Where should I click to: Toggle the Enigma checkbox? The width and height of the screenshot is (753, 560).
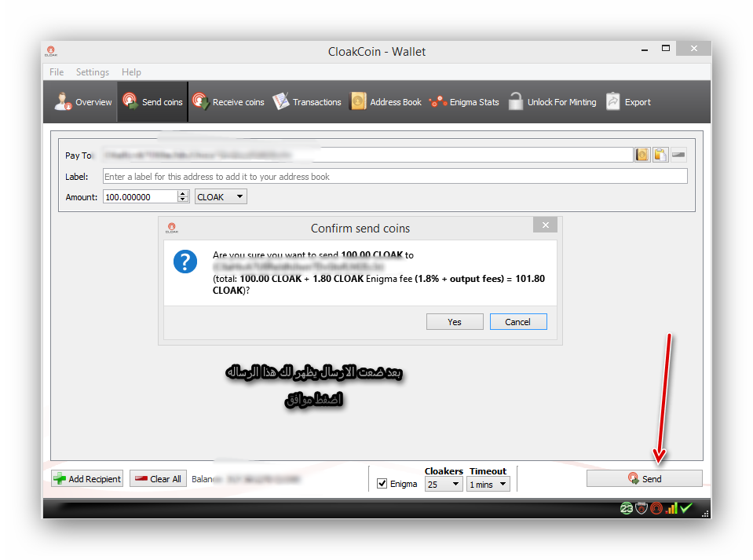(382, 484)
